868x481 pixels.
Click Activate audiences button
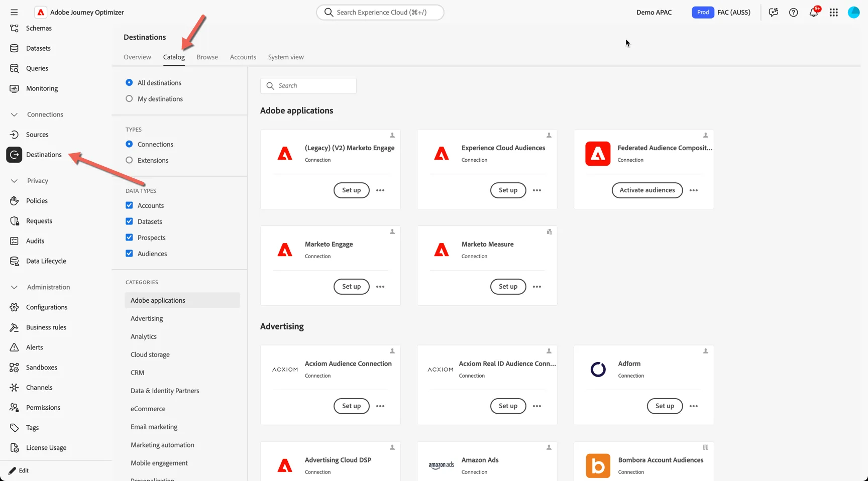647,190
